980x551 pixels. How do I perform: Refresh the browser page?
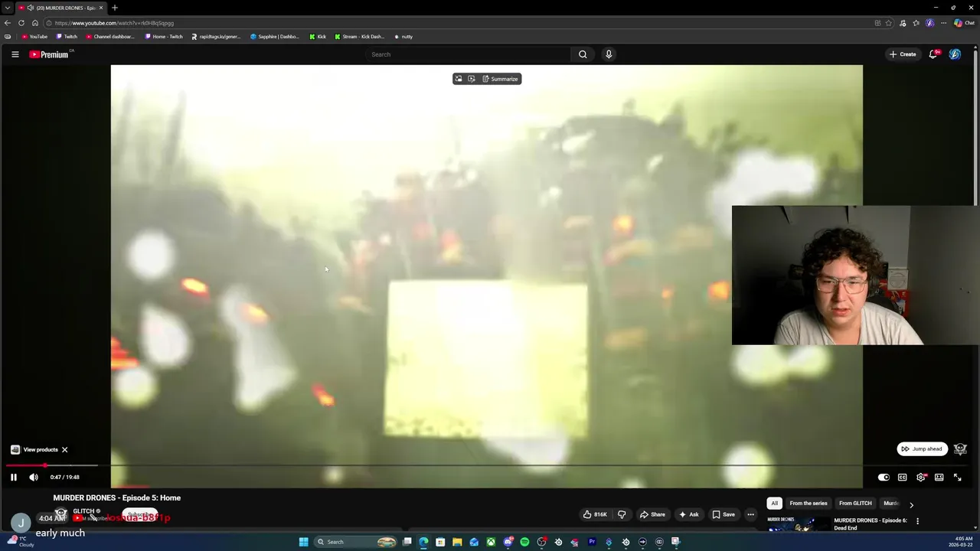[21, 23]
